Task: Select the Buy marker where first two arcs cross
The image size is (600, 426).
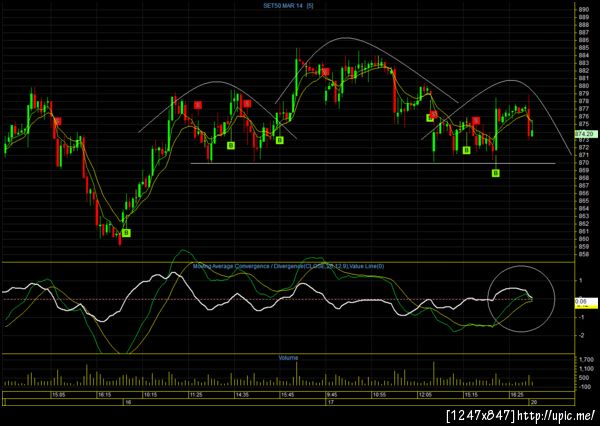Action: point(280,140)
